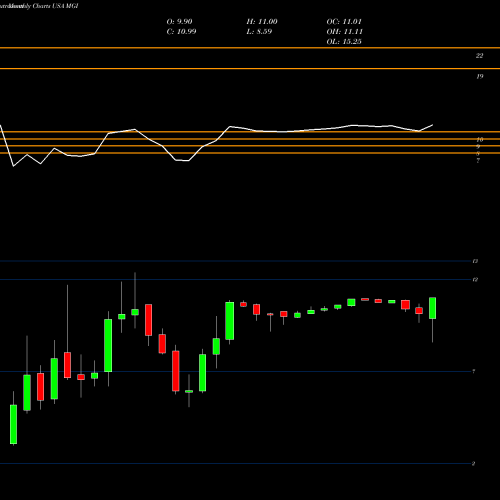Click the '19' upper axis label
This screenshot has width=500, height=500.
(x=479, y=76)
